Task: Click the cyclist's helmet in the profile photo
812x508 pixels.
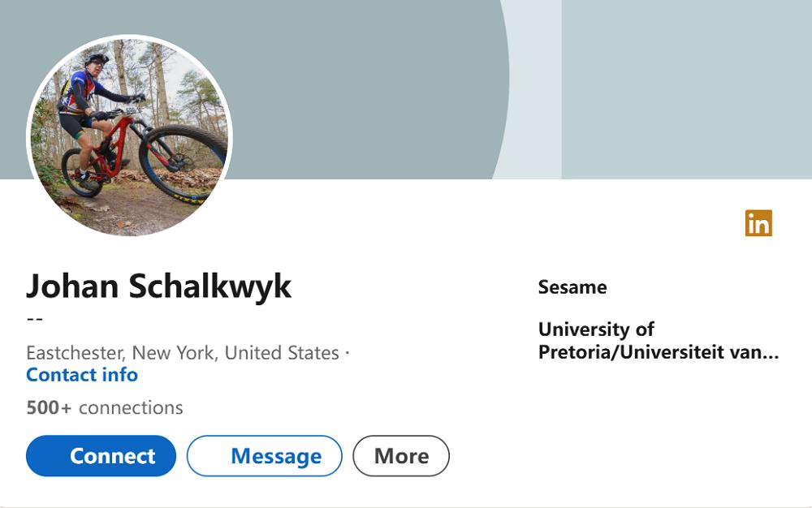Action: click(97, 59)
